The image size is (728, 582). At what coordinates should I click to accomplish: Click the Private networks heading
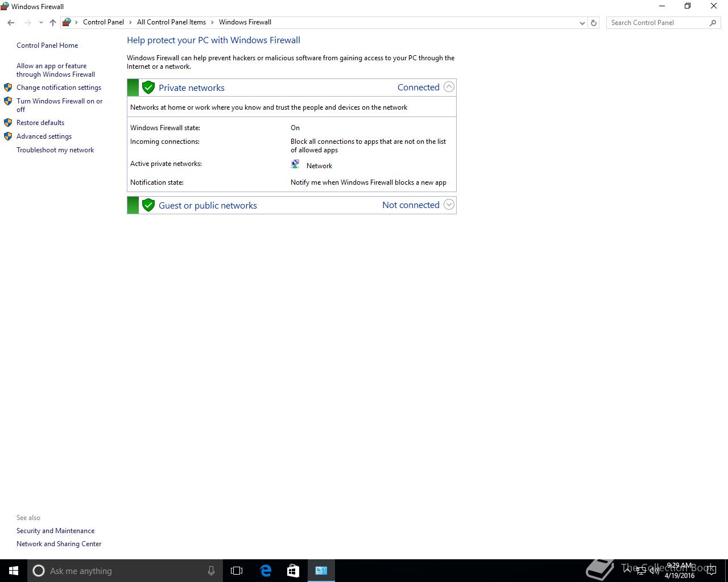[192, 88]
